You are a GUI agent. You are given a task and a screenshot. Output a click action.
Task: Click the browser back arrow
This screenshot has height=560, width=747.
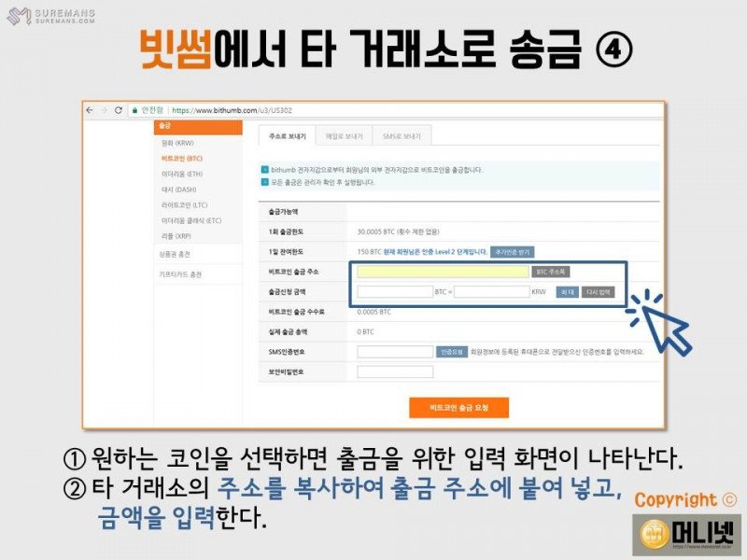click(90, 110)
